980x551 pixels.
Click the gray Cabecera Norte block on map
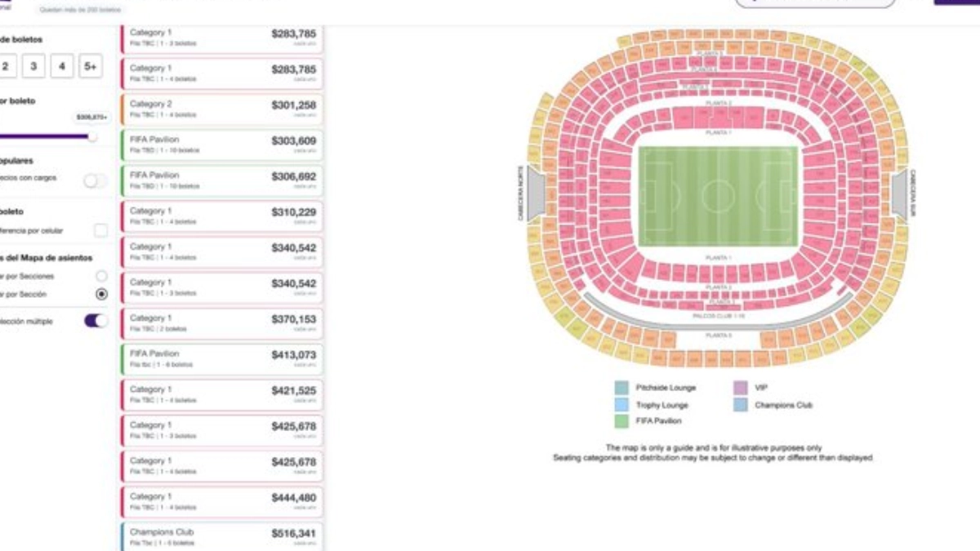pos(536,194)
